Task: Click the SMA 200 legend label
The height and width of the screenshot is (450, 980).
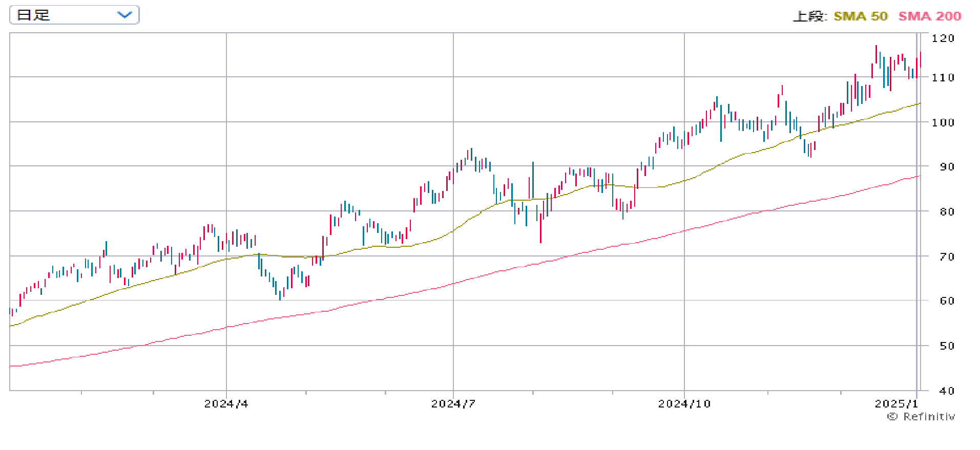Action: (x=929, y=16)
